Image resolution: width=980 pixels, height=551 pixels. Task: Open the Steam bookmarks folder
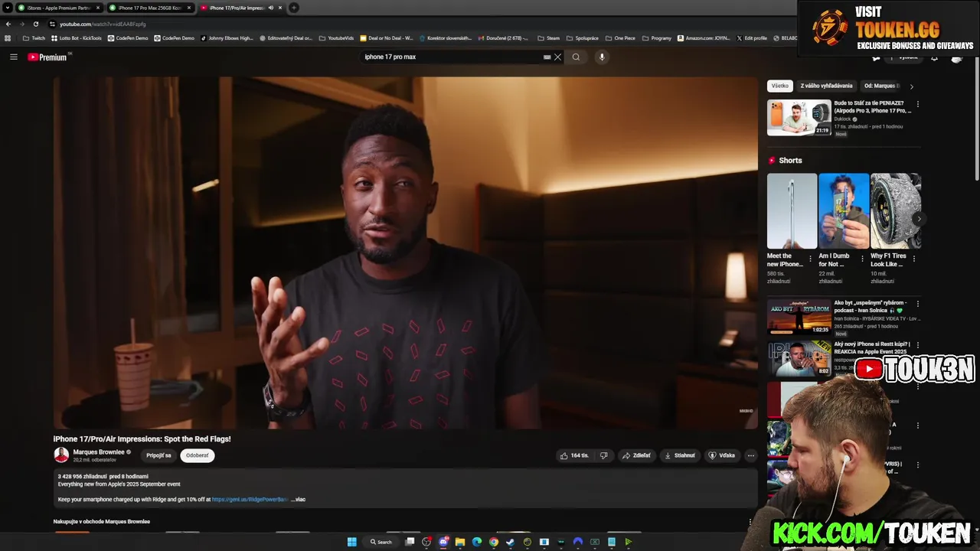click(x=549, y=37)
